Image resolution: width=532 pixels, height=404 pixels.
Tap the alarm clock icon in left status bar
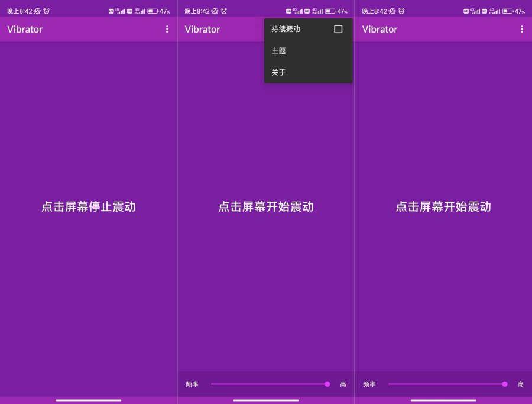point(47,11)
